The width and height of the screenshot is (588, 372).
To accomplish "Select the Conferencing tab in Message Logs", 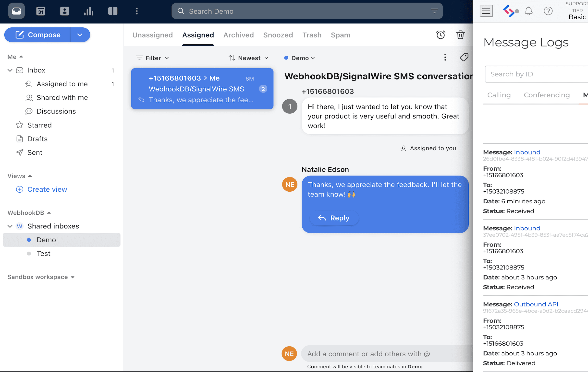I will point(547,95).
